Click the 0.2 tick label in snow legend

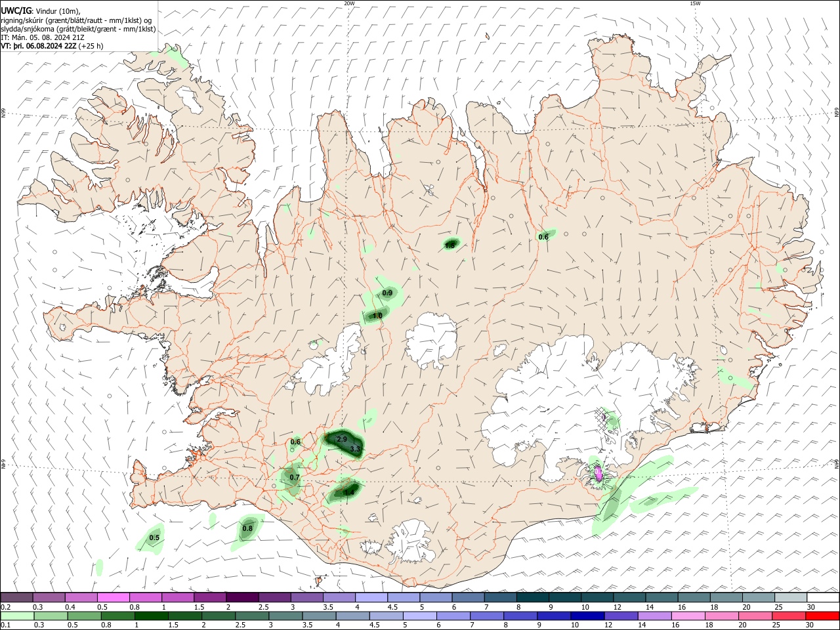tap(6, 607)
